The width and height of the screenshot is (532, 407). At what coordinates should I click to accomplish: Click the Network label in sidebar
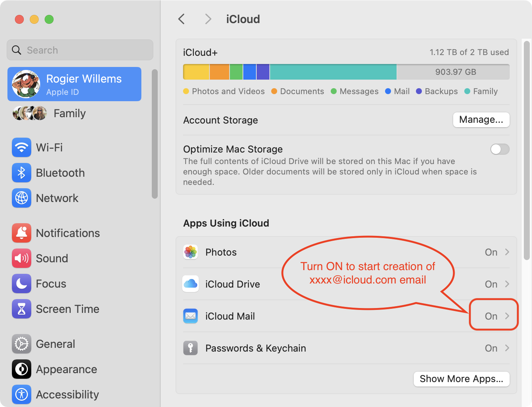coord(57,198)
